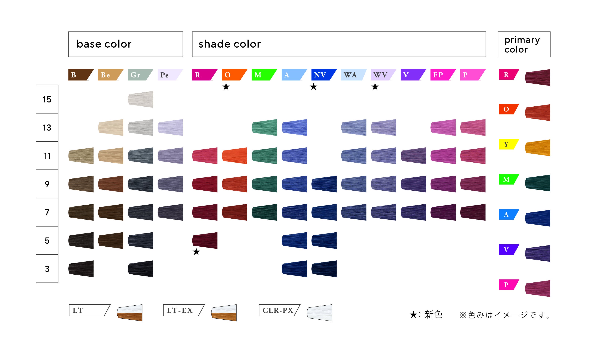Pick the level 15 Gr light gray swatch
591x364 pixels.
pos(141,99)
